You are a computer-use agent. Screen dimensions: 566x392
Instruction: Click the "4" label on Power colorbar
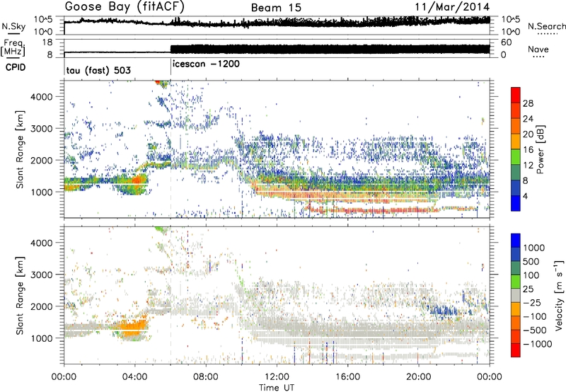point(526,197)
